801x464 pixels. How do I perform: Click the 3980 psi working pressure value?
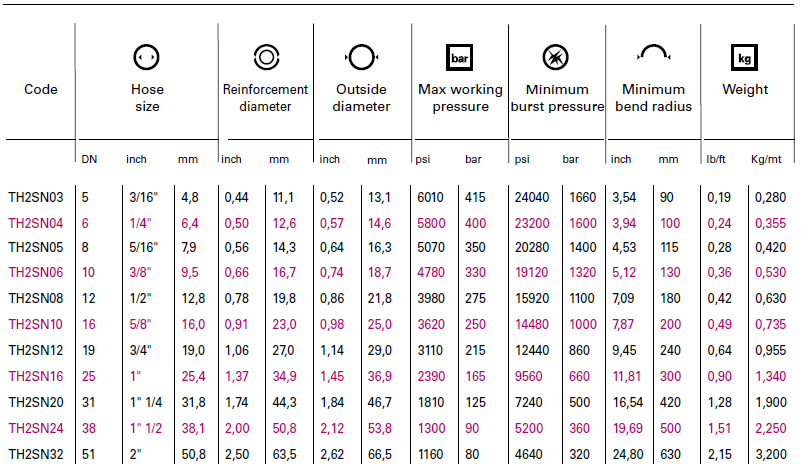pyautogui.click(x=431, y=298)
